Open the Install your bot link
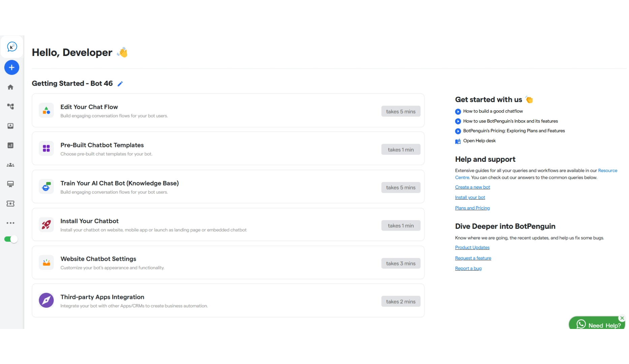This screenshot has height=364, width=629. [470, 198]
